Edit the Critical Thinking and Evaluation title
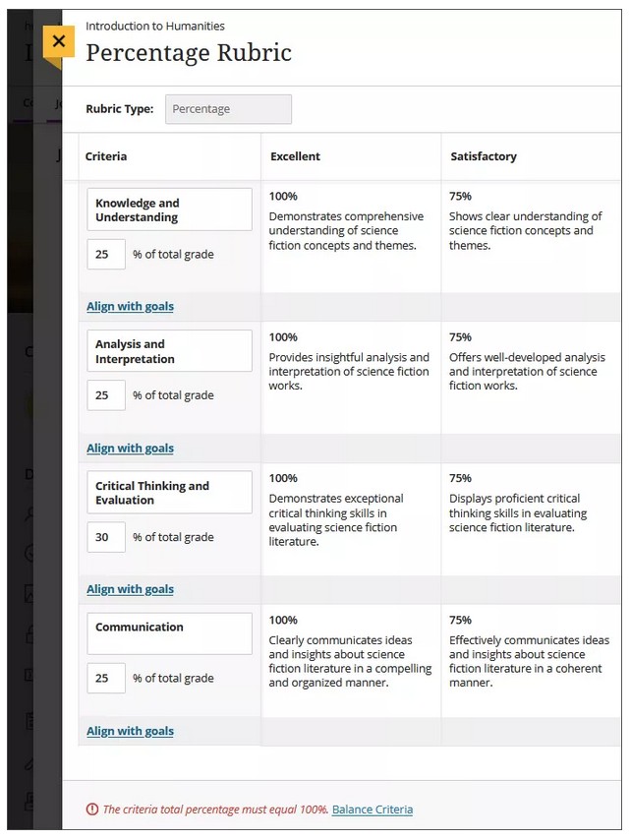The width and height of the screenshot is (631, 840). 169,493
